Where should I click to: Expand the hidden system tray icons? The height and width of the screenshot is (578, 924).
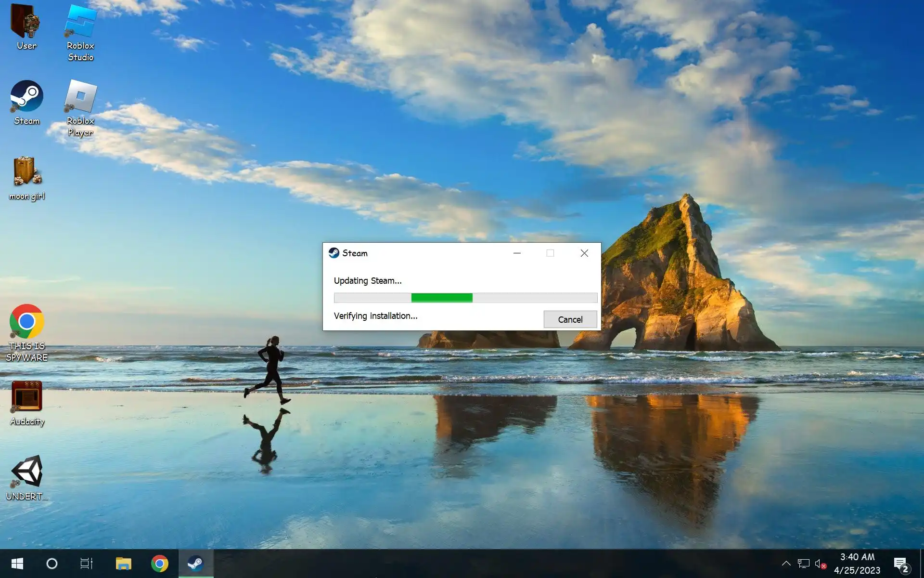[x=786, y=564]
